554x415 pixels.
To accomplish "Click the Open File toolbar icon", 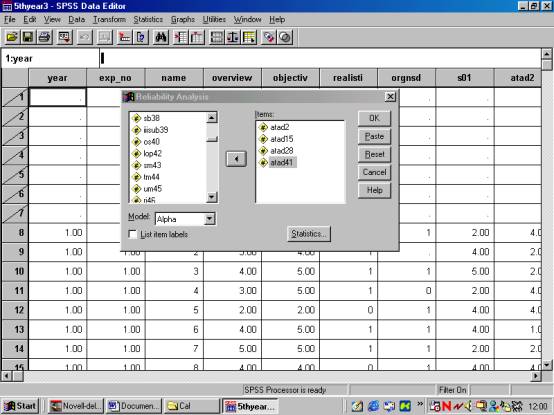I will tap(12, 37).
